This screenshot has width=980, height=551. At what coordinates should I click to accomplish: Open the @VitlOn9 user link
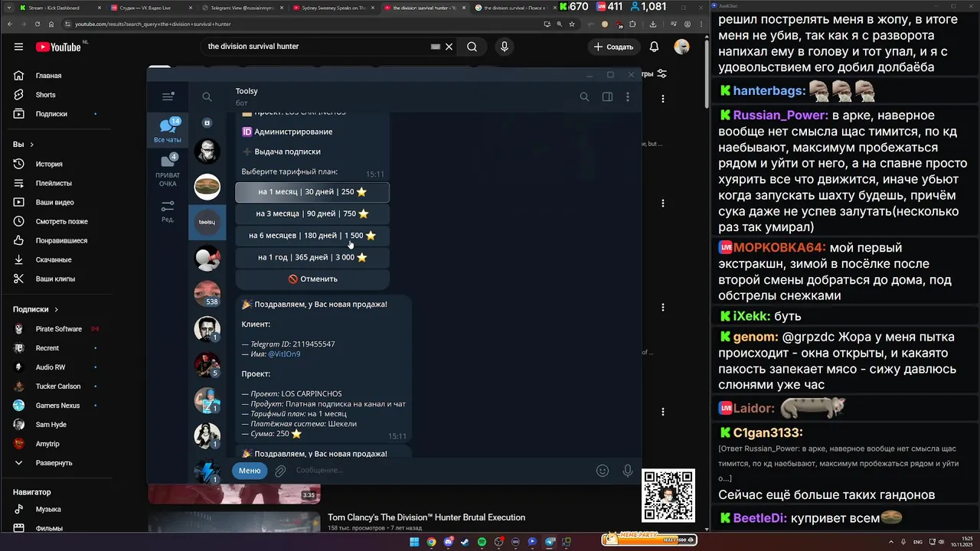(284, 354)
